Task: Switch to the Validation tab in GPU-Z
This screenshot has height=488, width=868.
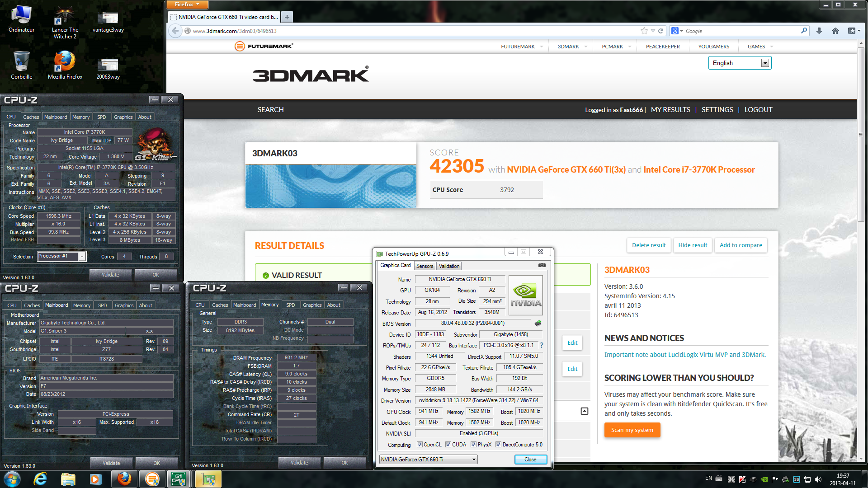Action: [449, 266]
